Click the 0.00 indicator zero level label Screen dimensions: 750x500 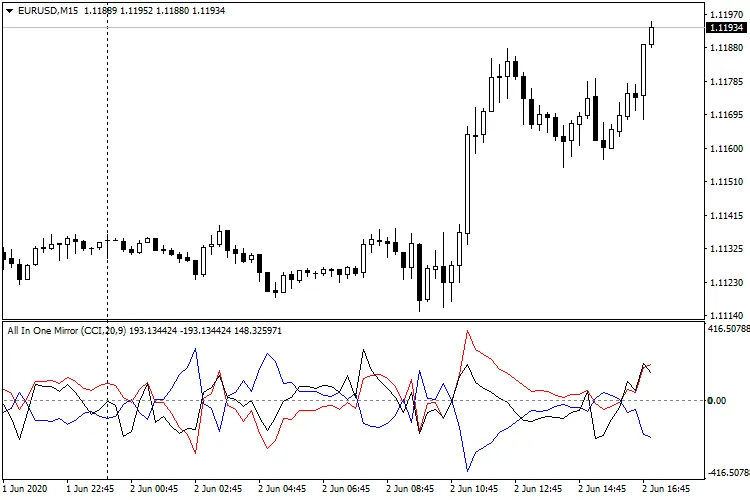(716, 401)
